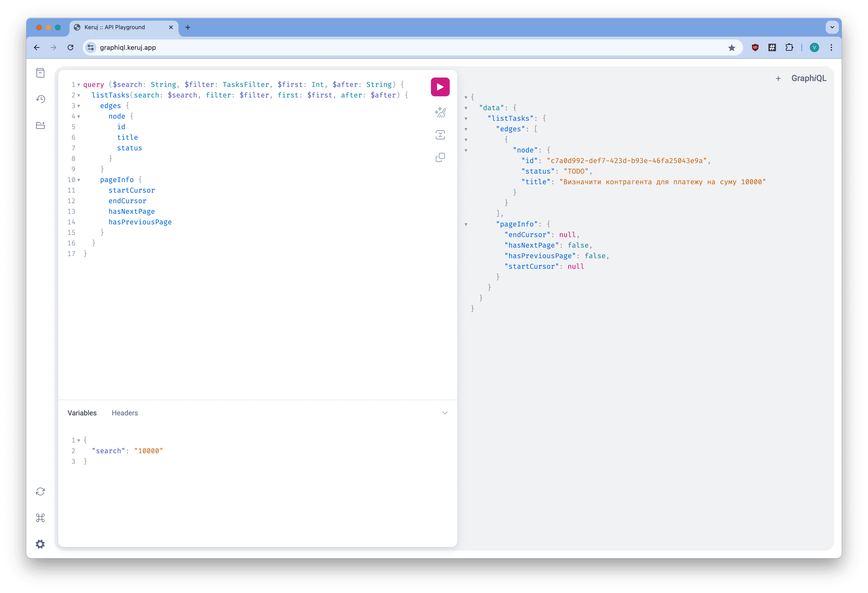Run the query with the execute button
Image resolution: width=868 pixels, height=593 pixels.
(x=440, y=87)
